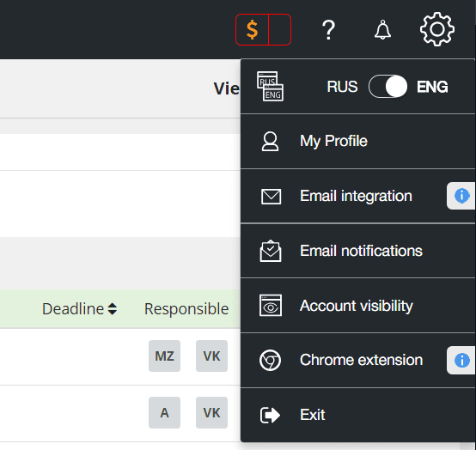Click Exit to log out
Screen dimensions: 476x450
click(357, 415)
